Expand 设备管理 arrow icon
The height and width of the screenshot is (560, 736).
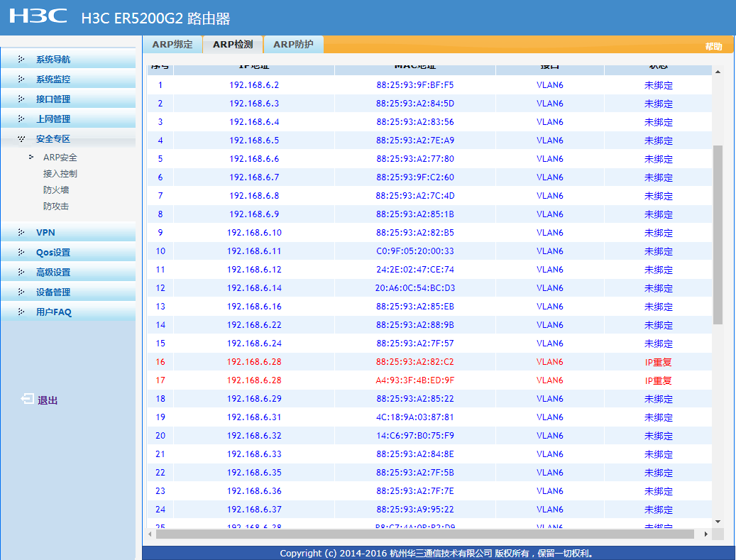pos(21,292)
